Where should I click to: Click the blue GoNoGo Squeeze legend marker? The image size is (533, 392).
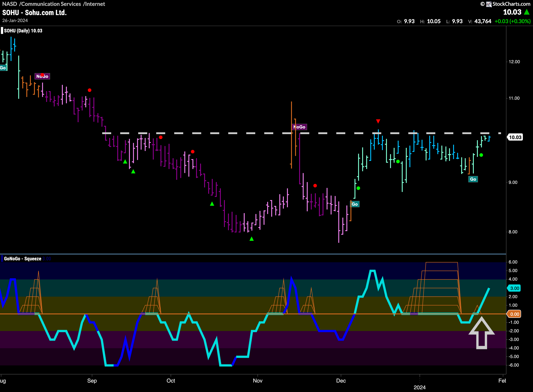tap(2, 258)
